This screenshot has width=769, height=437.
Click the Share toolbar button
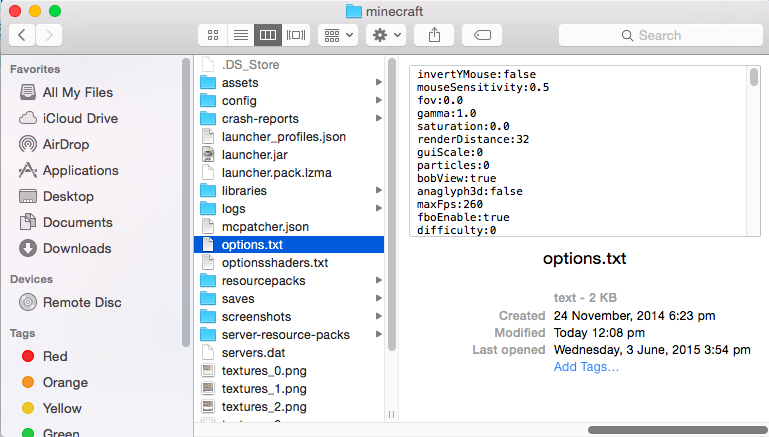[x=434, y=35]
